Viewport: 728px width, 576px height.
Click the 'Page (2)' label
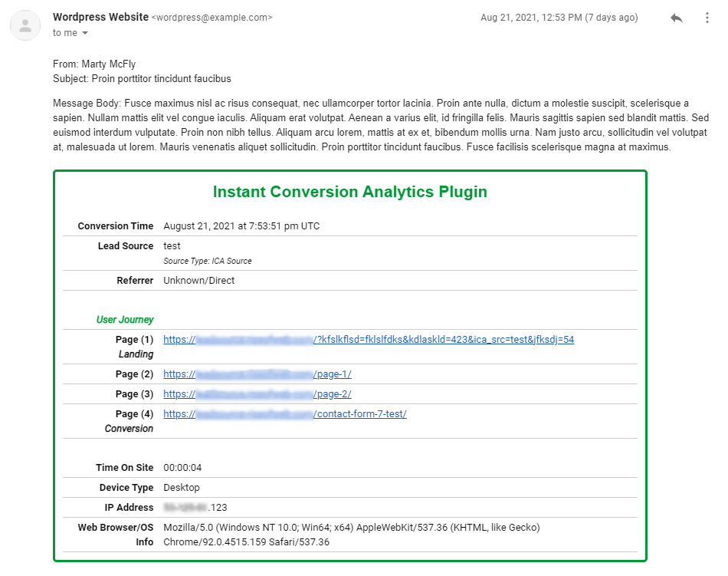[x=134, y=374]
